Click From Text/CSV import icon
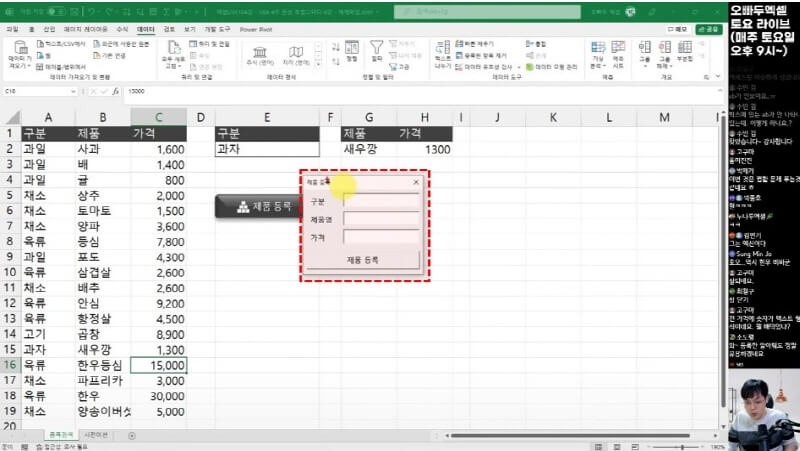This screenshot has height=451, width=800. pos(41,44)
